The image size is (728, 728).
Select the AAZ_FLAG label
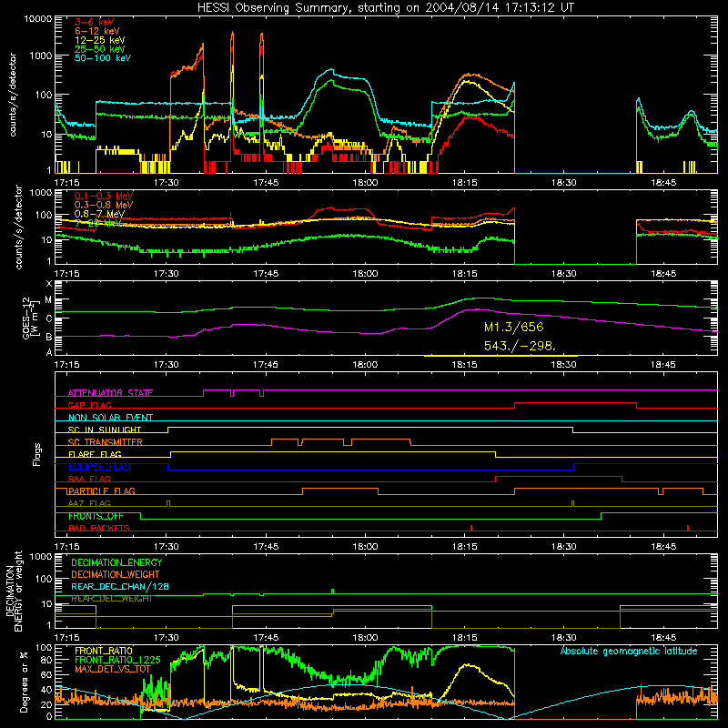pyautogui.click(x=89, y=504)
